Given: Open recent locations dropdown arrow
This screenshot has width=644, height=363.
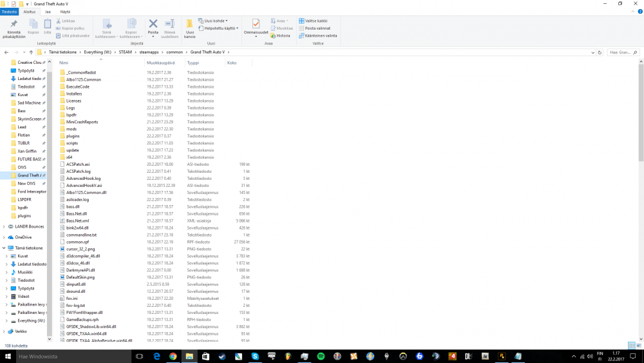Looking at the screenshot, I should pos(24,52).
